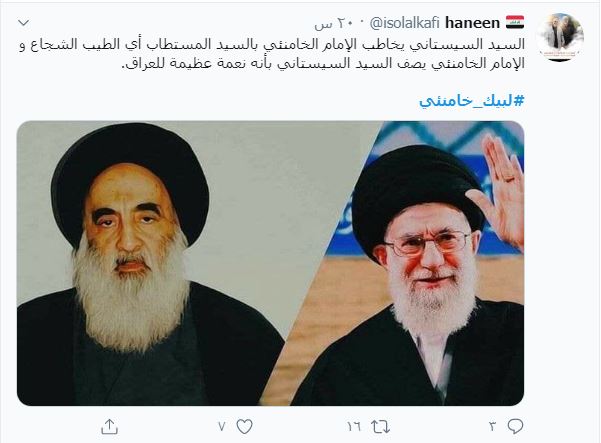Open the #لبيك_خامنئي hashtag link

pyautogui.click(x=471, y=101)
